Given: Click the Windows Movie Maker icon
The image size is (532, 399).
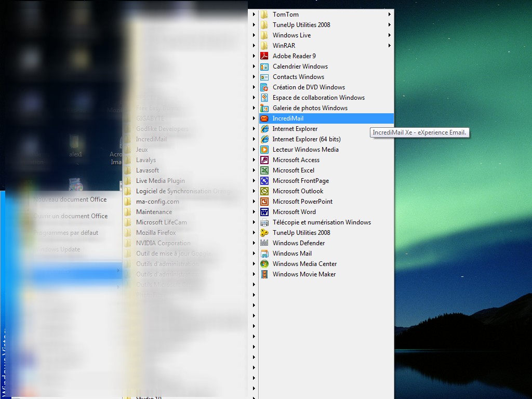Looking at the screenshot, I should click(264, 274).
